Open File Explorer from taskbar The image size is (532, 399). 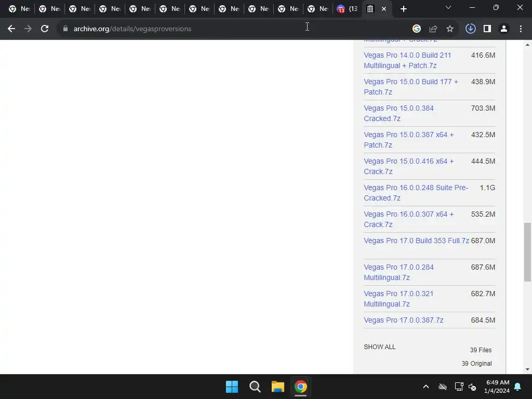click(x=277, y=387)
